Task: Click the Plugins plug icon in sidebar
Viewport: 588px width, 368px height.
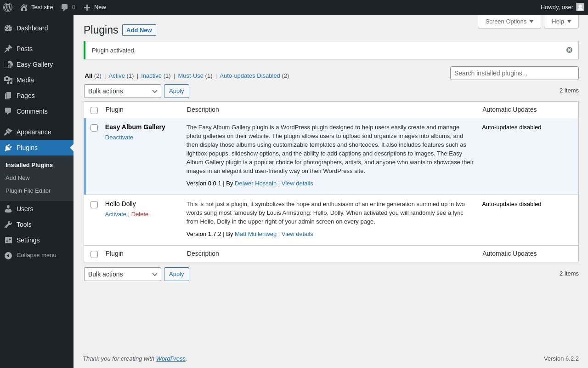Action: 8,148
